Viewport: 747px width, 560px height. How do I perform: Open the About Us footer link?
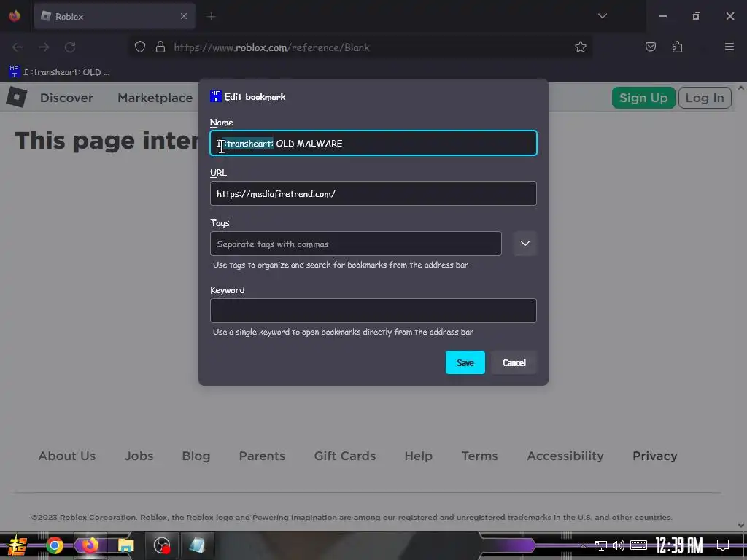click(67, 456)
